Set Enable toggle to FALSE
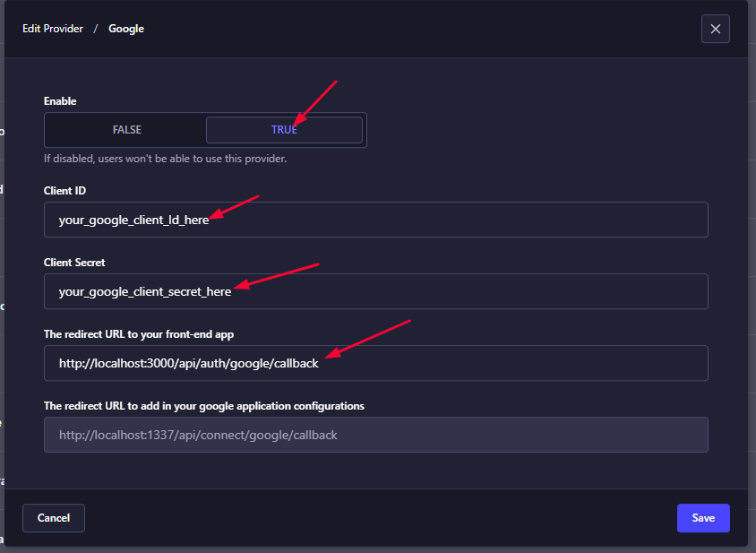The height and width of the screenshot is (553, 756). pyautogui.click(x=127, y=130)
